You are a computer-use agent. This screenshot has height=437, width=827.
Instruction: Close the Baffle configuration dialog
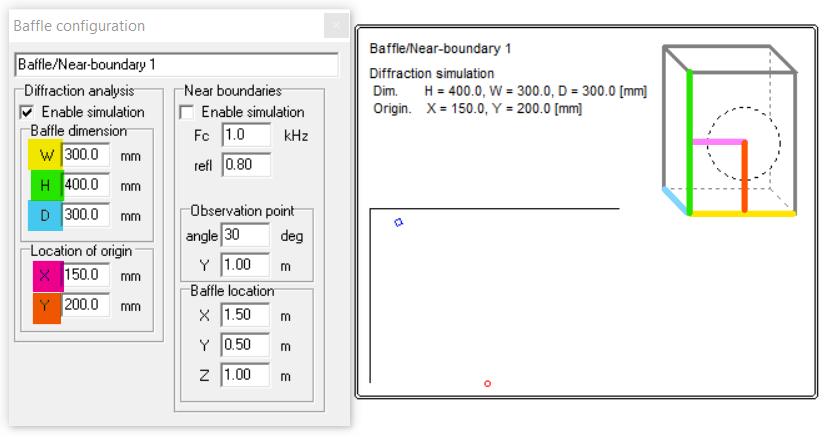click(336, 26)
